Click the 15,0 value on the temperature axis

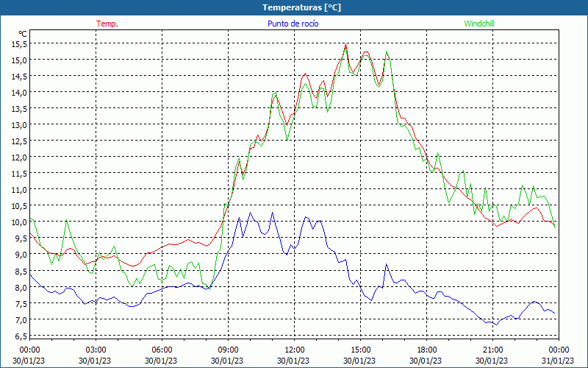(20, 60)
